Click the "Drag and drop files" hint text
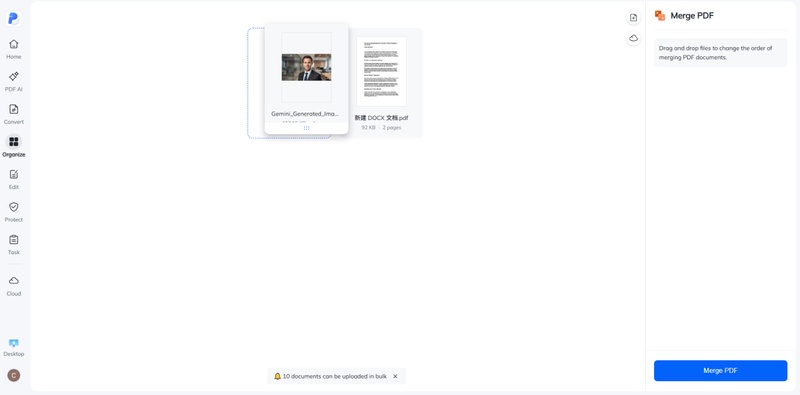The width and height of the screenshot is (800, 395). [x=715, y=53]
